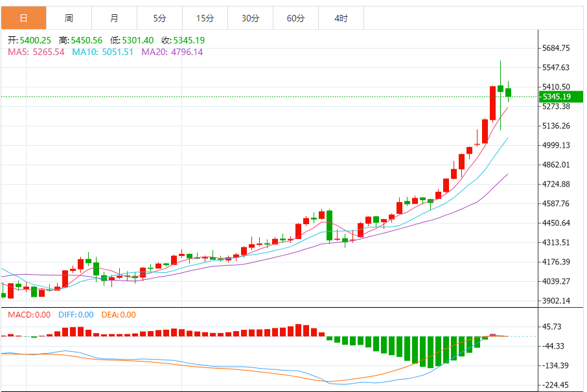Click the DEA value label

[119, 315]
